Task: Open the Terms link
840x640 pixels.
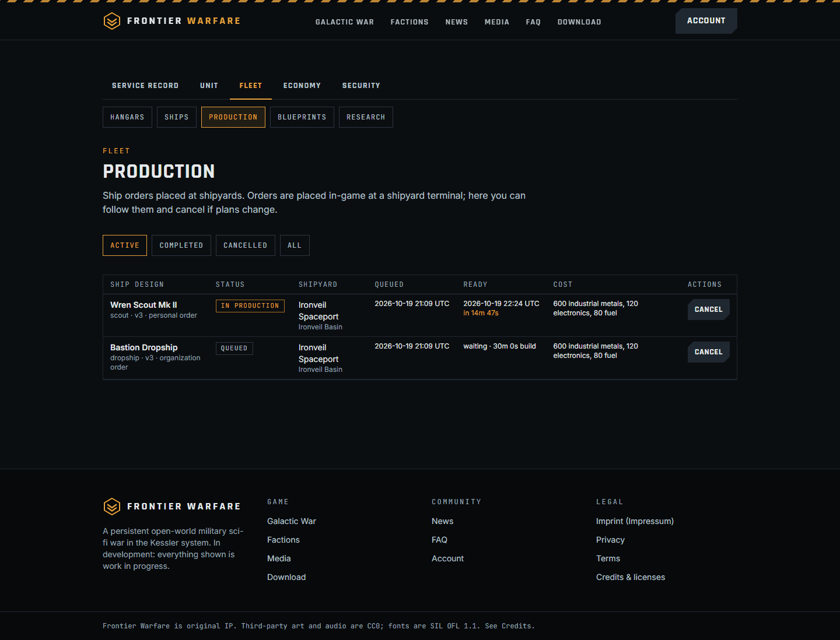Action: coord(608,558)
